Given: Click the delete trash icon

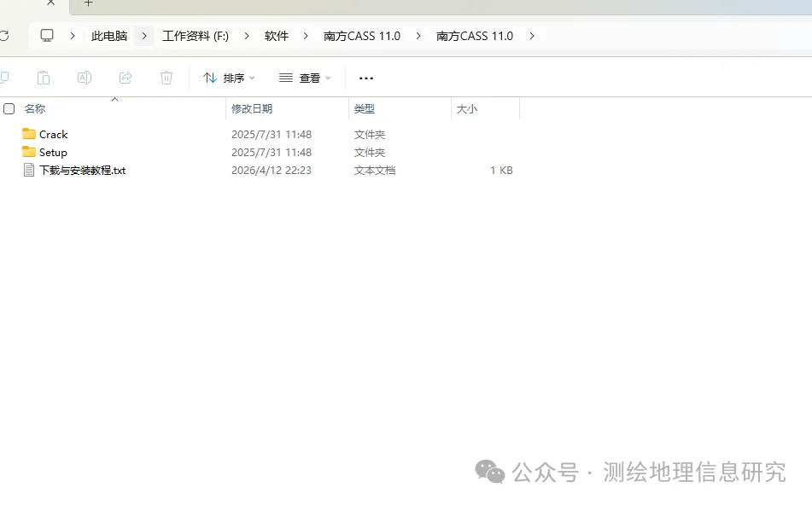Looking at the screenshot, I should pyautogui.click(x=166, y=78).
